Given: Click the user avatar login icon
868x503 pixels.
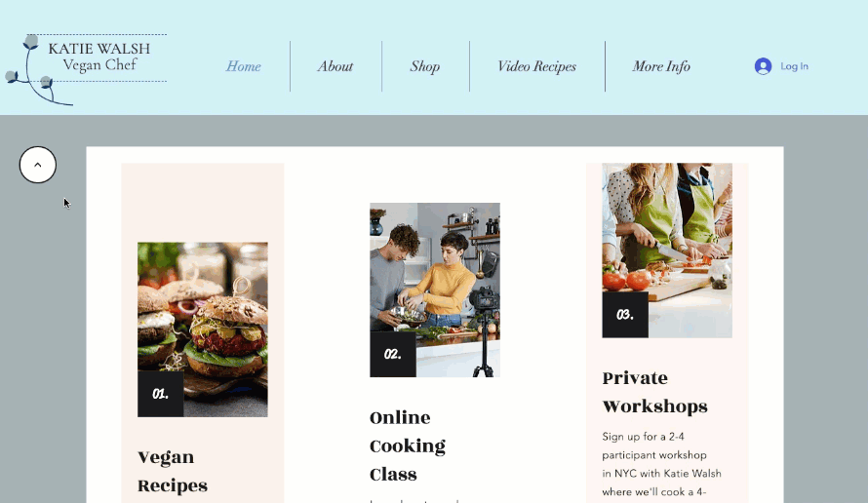Looking at the screenshot, I should coord(763,66).
